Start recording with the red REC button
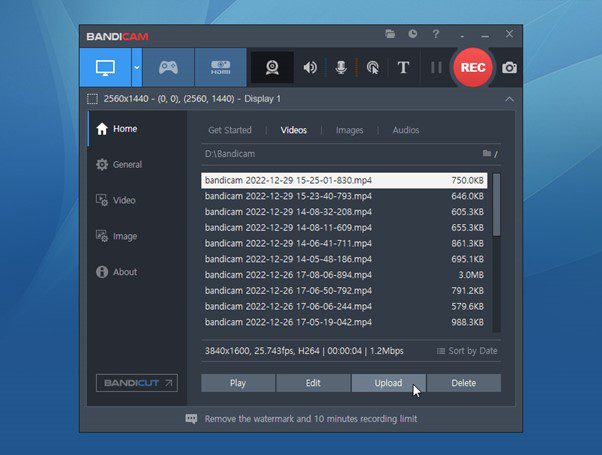 click(473, 68)
